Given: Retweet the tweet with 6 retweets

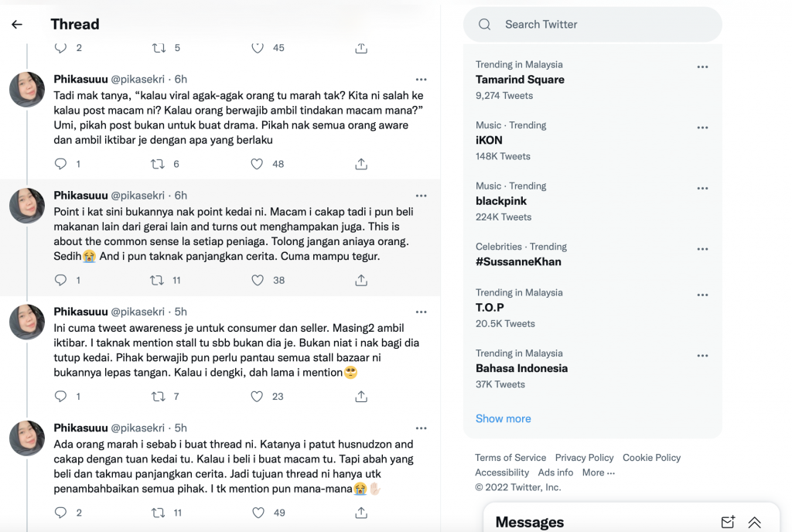Looking at the screenshot, I should [x=157, y=164].
